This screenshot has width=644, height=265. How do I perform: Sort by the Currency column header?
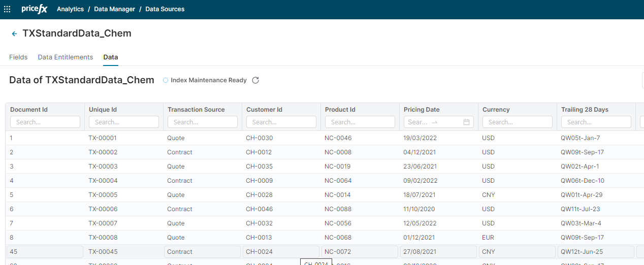(x=496, y=110)
